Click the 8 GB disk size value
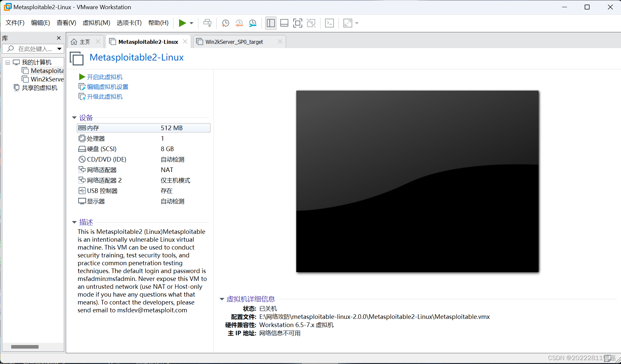Viewport: 621px width, 364px height. [x=167, y=149]
